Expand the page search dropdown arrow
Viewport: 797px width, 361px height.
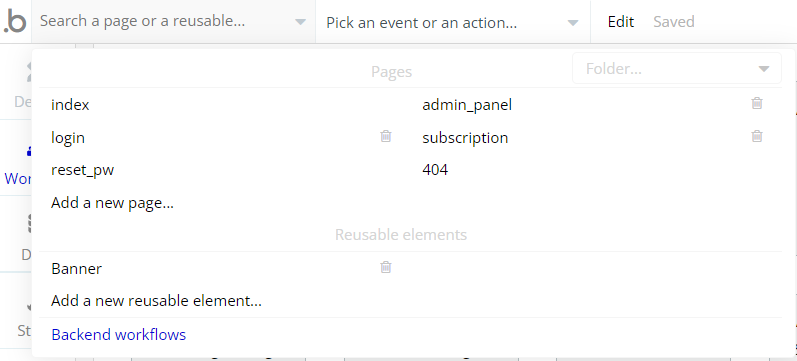(300, 22)
